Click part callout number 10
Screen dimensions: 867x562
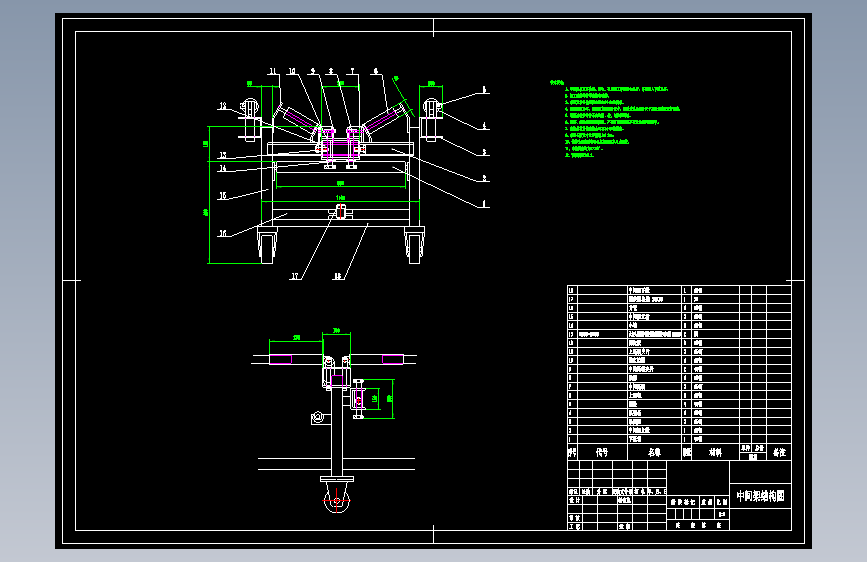coord(292,71)
